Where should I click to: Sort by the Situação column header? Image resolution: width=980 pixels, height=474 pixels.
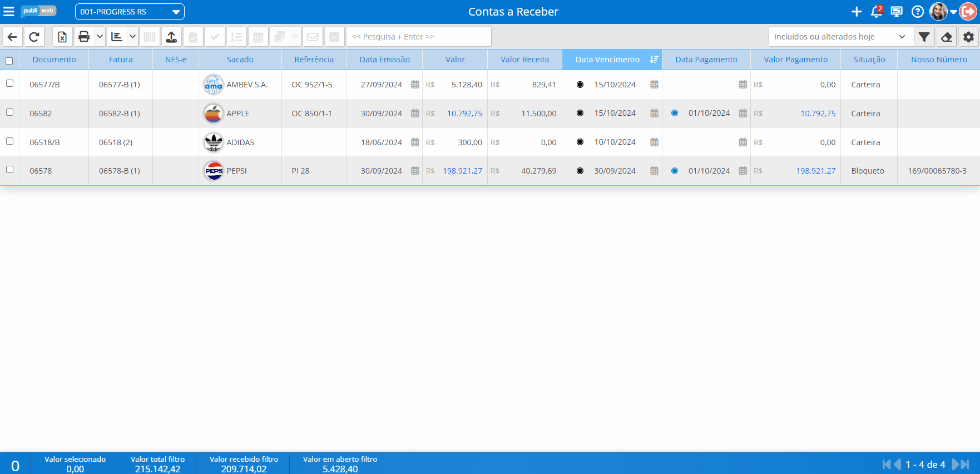tap(869, 60)
